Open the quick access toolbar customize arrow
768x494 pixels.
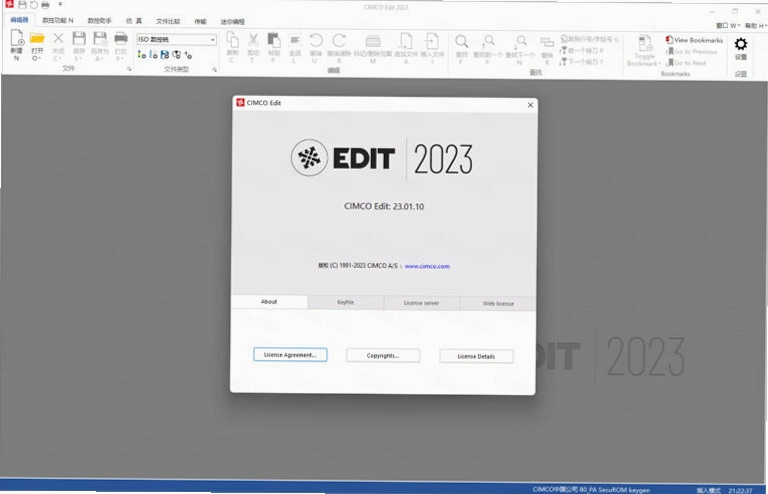pos(60,4)
